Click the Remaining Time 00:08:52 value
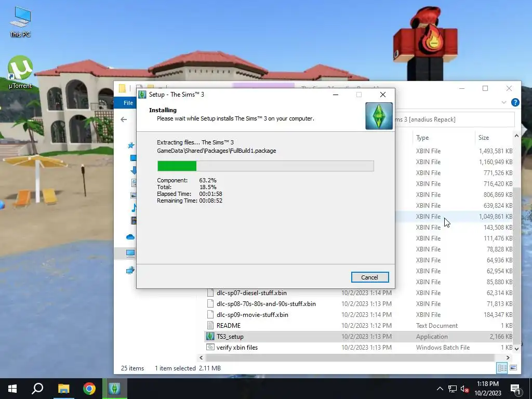 pos(211,201)
